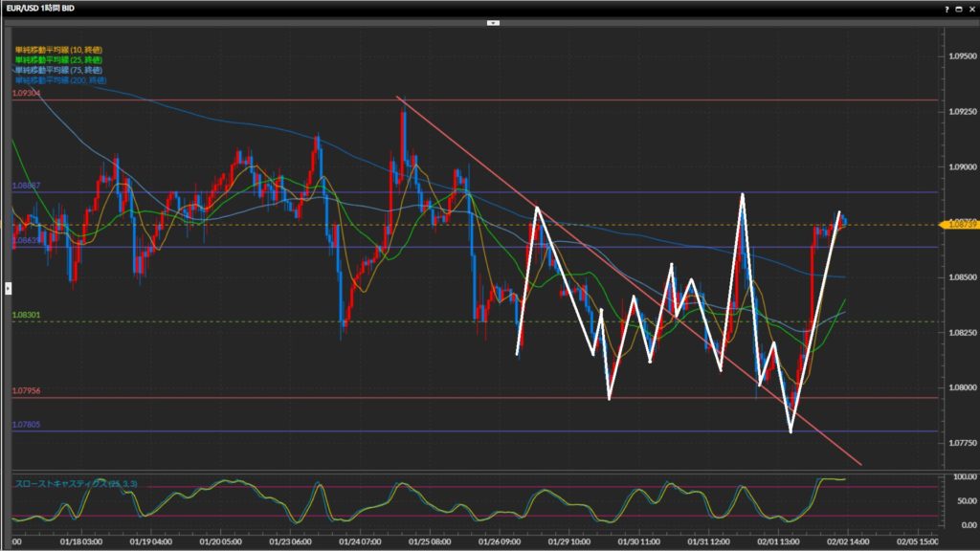Select the green 単純移動平均線 (25, 終値) label
Screen dimensions: 980x551
click(58, 59)
